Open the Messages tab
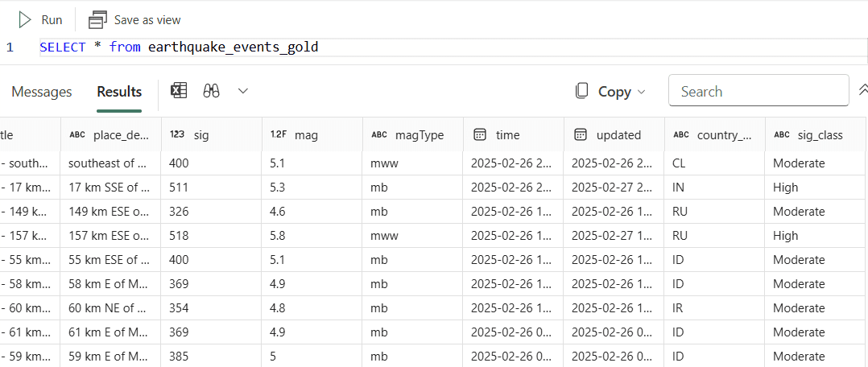This screenshot has height=367, width=868. click(42, 92)
